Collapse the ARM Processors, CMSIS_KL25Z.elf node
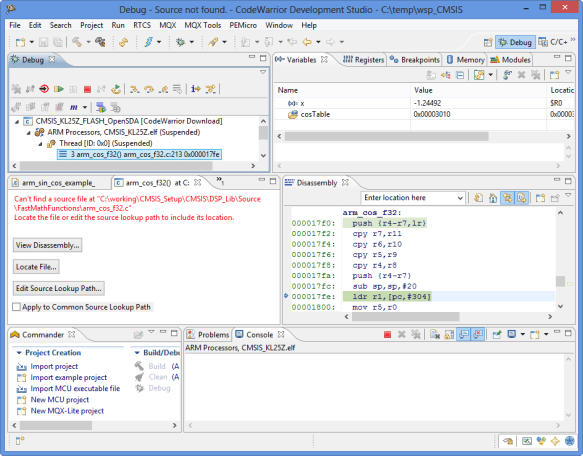 click(x=29, y=133)
